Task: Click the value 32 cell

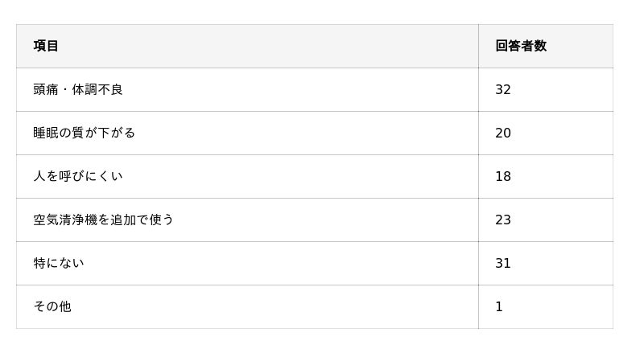Action: (x=503, y=89)
